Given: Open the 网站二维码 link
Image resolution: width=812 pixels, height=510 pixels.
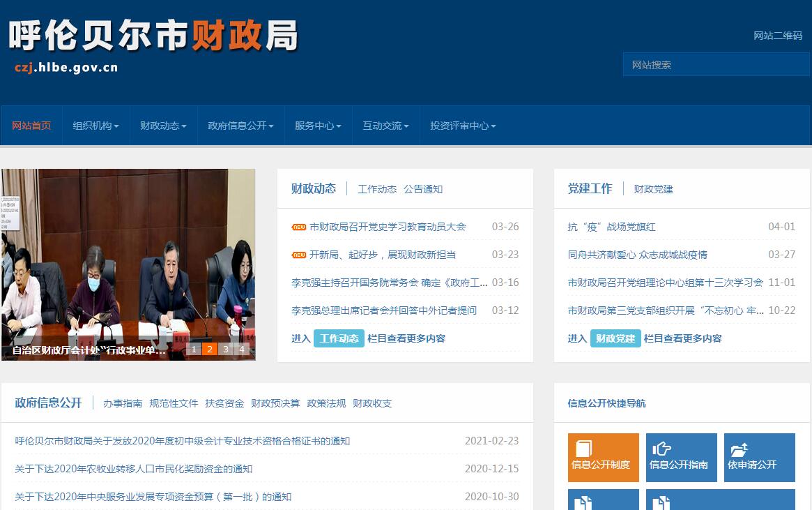Looking at the screenshot, I should pos(778,36).
